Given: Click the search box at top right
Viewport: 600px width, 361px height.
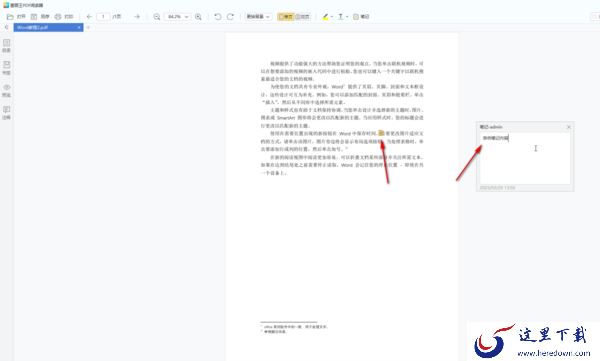Looking at the screenshot, I should click(x=596, y=16).
